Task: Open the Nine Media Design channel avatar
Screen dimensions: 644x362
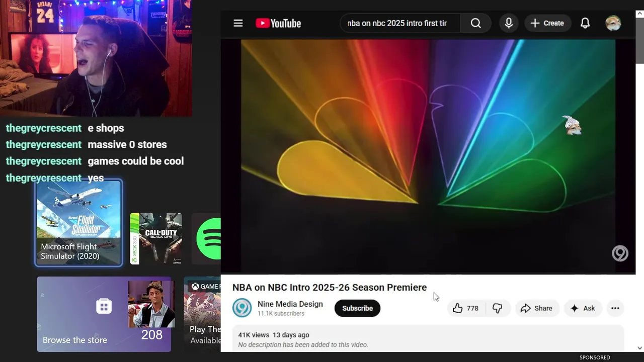Action: pos(242,308)
